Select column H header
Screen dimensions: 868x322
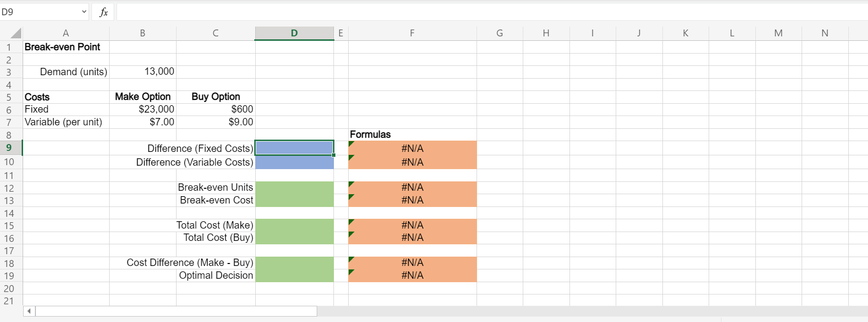(x=546, y=33)
